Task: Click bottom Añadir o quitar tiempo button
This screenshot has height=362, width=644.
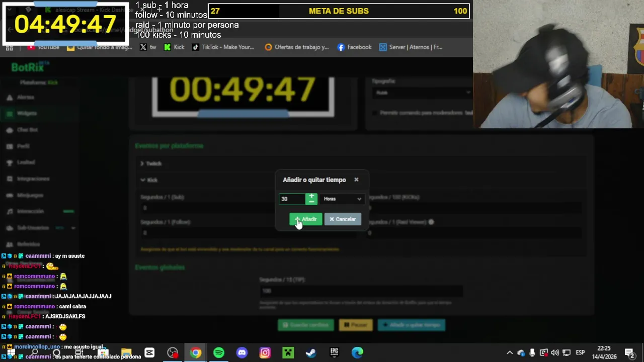Action: pyautogui.click(x=412, y=325)
